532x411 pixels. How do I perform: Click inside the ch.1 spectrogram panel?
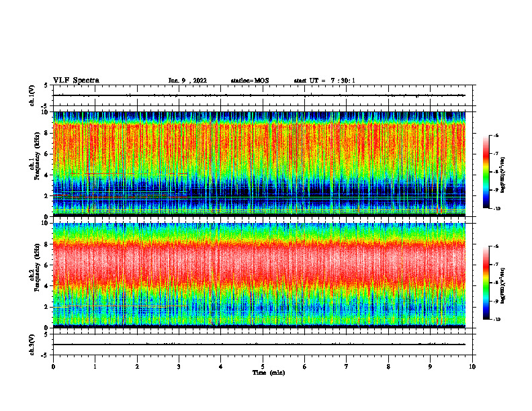click(x=259, y=164)
